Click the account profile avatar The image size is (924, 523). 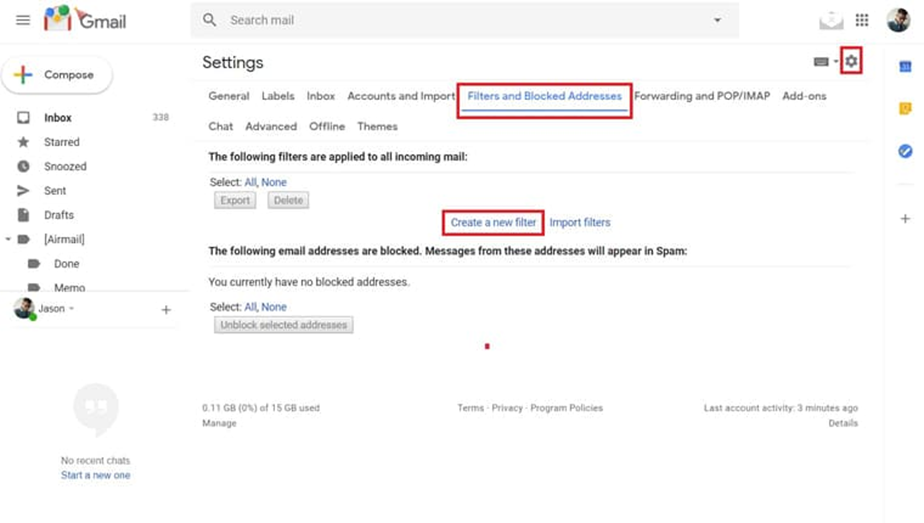click(897, 20)
